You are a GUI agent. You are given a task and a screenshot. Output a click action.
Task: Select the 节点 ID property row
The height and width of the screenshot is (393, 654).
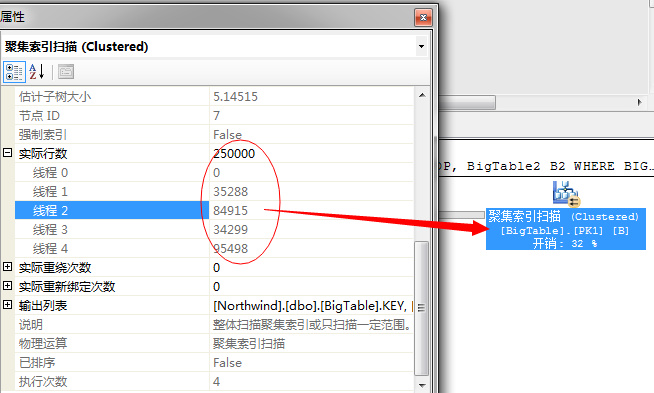(214, 115)
